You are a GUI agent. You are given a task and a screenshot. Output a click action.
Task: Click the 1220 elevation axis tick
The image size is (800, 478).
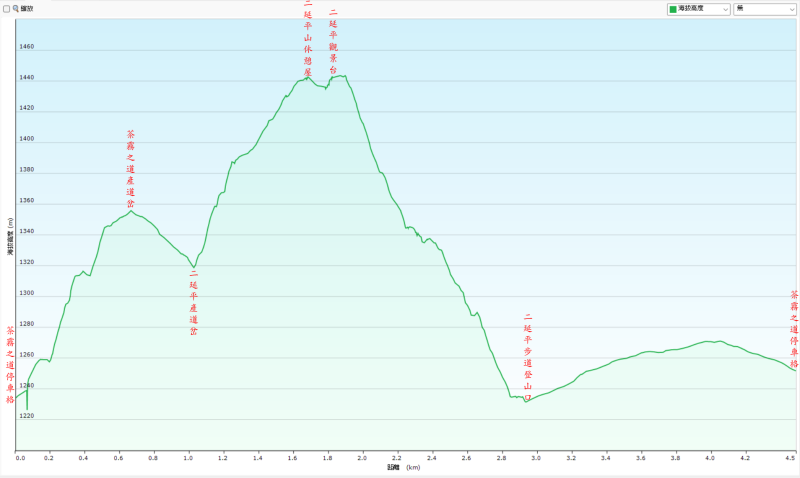pos(26,416)
